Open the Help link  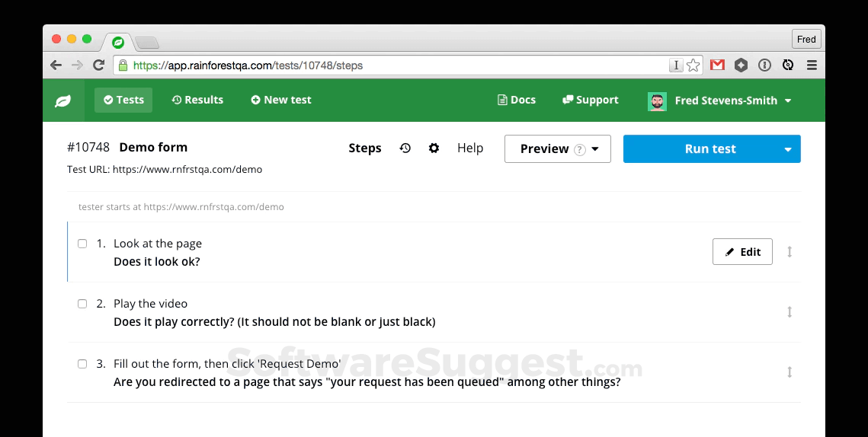[470, 148]
